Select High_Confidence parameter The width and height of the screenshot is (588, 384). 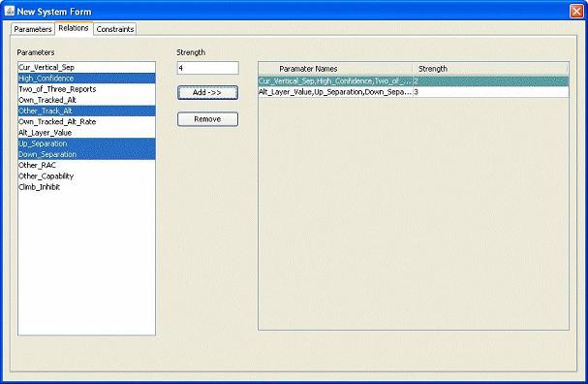(x=86, y=79)
